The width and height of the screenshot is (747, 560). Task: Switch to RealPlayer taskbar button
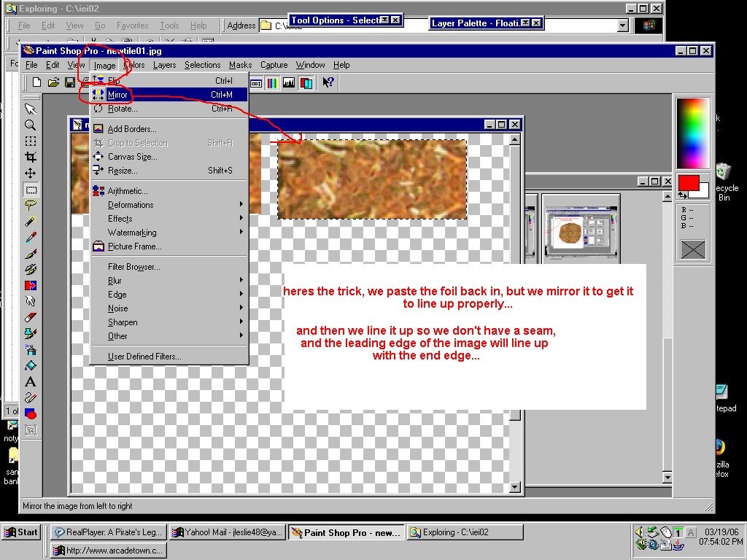pyautogui.click(x=108, y=532)
